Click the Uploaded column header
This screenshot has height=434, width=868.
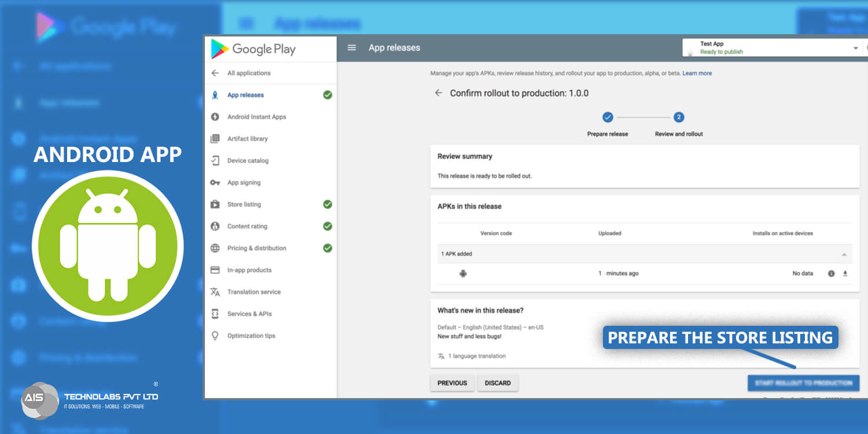(x=610, y=233)
